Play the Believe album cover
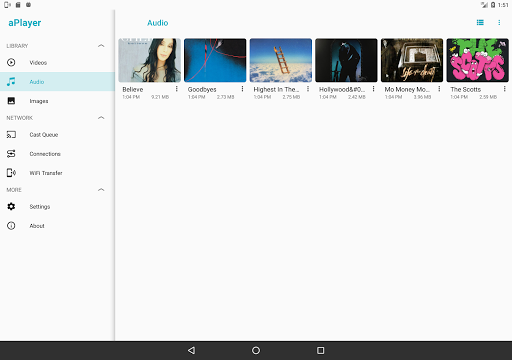The image size is (512, 360). click(149, 60)
